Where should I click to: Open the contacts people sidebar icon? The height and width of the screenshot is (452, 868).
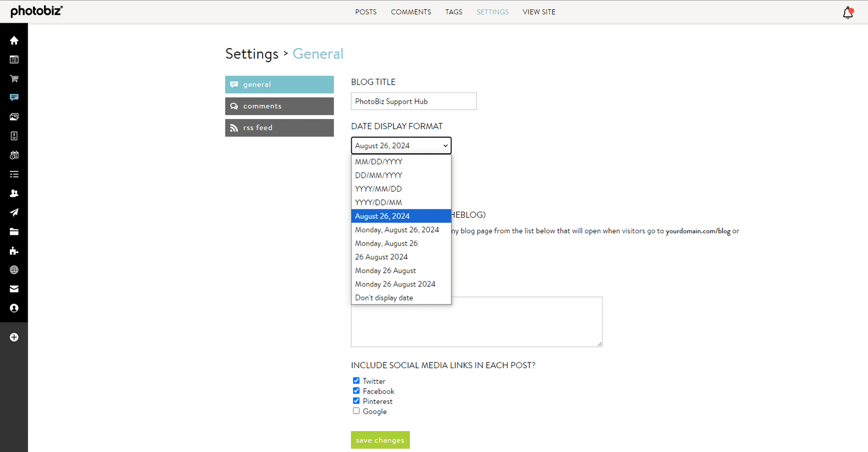pyautogui.click(x=14, y=193)
